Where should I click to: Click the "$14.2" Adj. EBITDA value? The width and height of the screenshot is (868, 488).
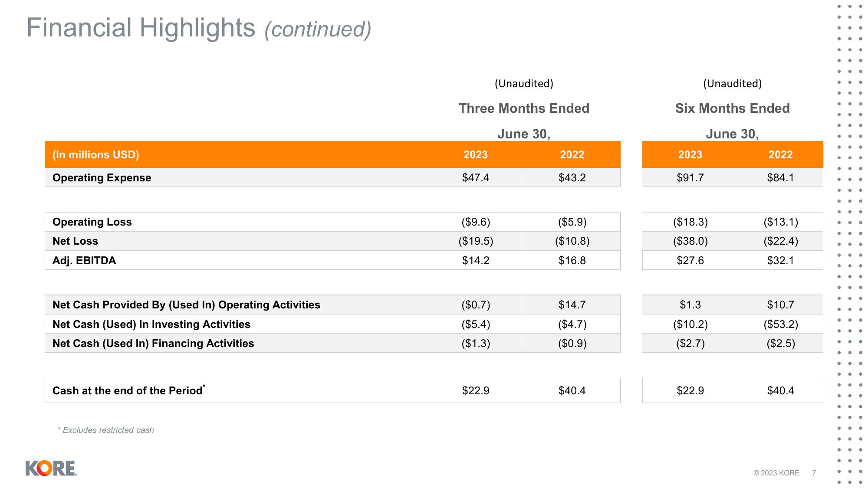(x=475, y=261)
